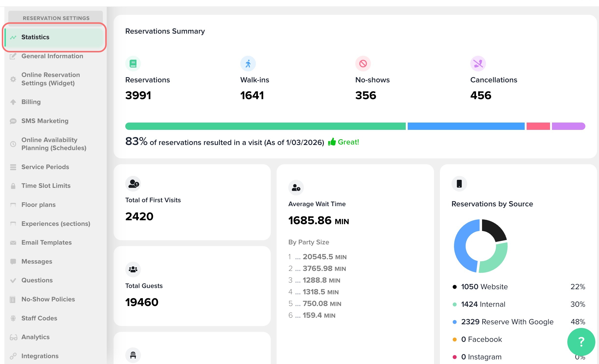Select Service Periods in sidebar
This screenshot has height=364, width=599.
(45, 167)
